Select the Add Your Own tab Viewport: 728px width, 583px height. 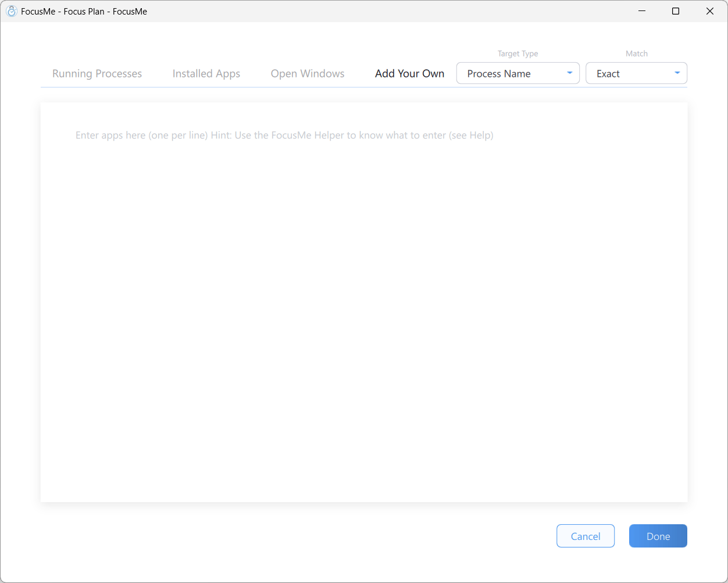(x=410, y=73)
